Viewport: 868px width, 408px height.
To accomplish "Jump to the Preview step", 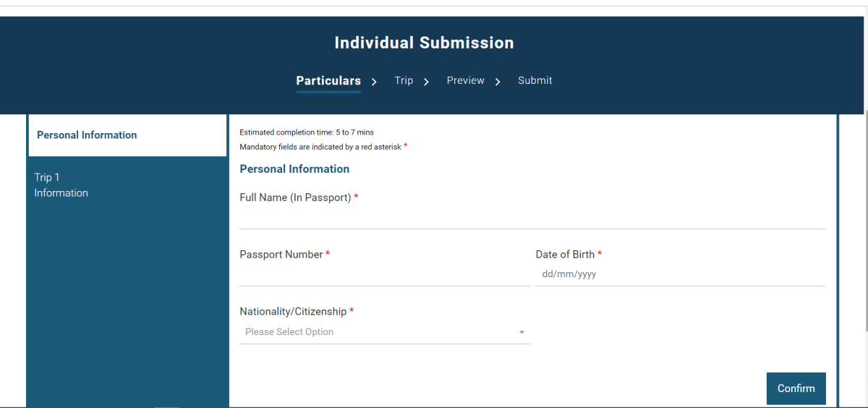I will click(465, 80).
